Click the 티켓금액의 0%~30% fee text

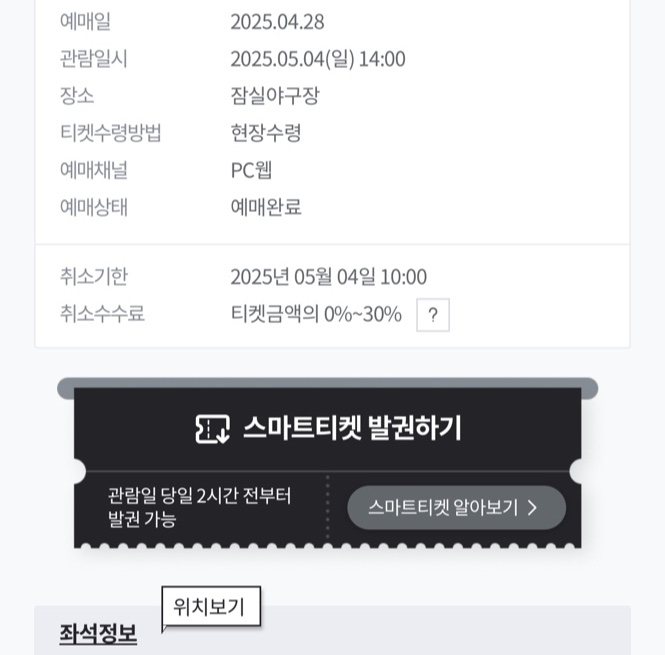tap(316, 314)
